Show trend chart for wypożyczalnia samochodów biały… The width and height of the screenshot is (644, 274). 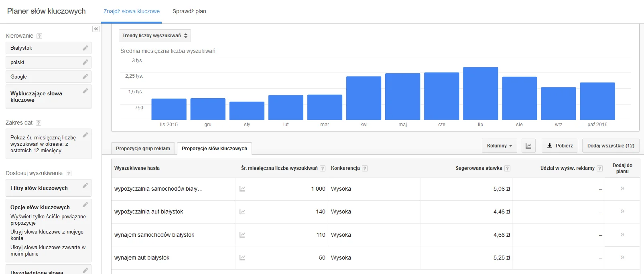click(x=242, y=189)
